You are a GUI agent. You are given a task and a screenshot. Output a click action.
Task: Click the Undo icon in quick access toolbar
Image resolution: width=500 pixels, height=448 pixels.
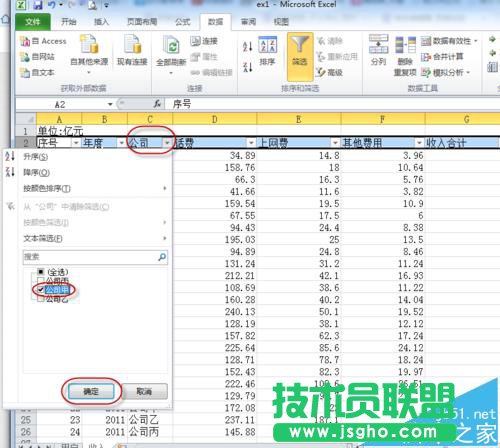point(51,5)
